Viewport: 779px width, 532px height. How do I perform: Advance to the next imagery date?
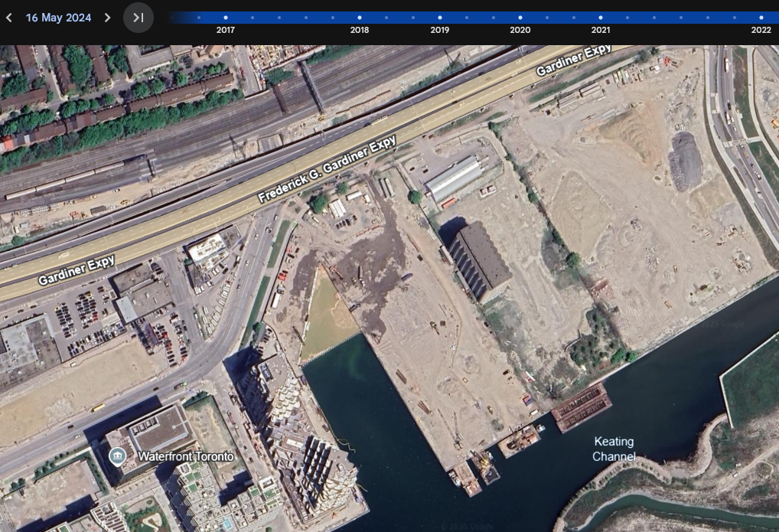pos(107,18)
